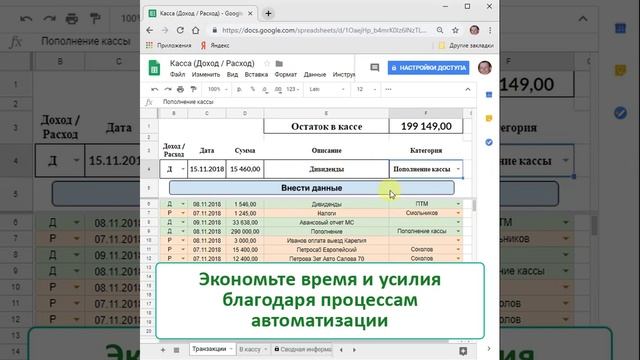Click the browser address bar URL
Image resolution: width=640 pixels, height=360 pixels.
tap(324, 30)
